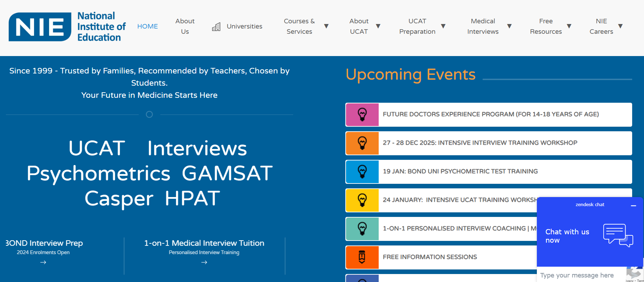This screenshot has width=644, height=282.
Task: Click the Psychometrics hero word
Action: (98, 173)
